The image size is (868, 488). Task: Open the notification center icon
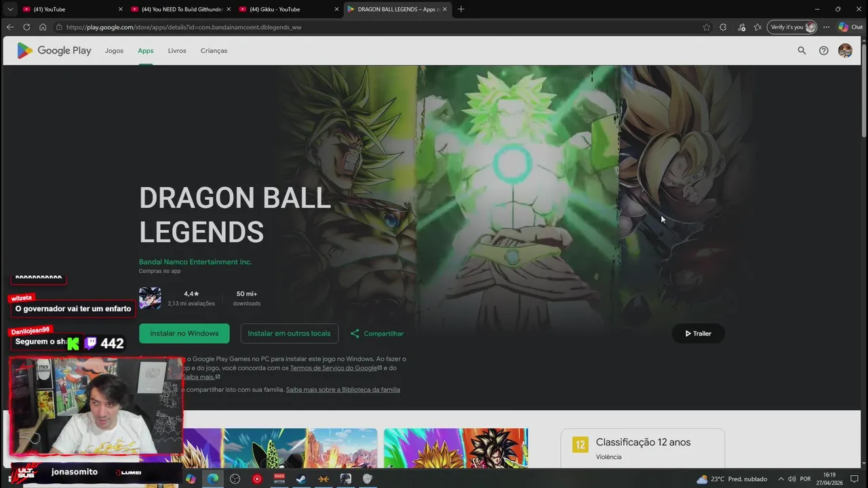coord(854,479)
